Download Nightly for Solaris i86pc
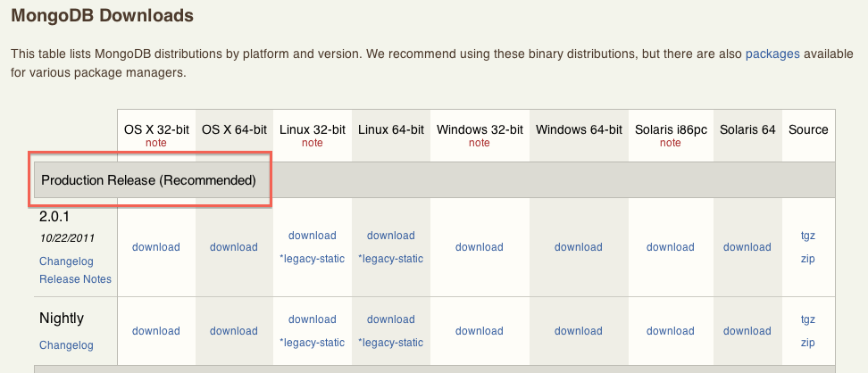Image resolution: width=868 pixels, height=373 pixels. point(671,331)
